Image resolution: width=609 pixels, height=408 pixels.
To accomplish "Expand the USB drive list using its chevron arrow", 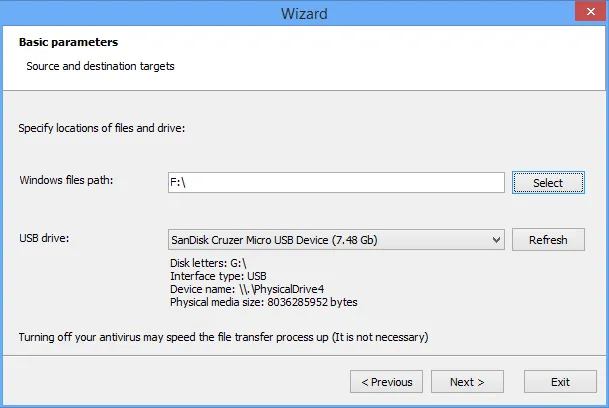I will pyautogui.click(x=496, y=240).
